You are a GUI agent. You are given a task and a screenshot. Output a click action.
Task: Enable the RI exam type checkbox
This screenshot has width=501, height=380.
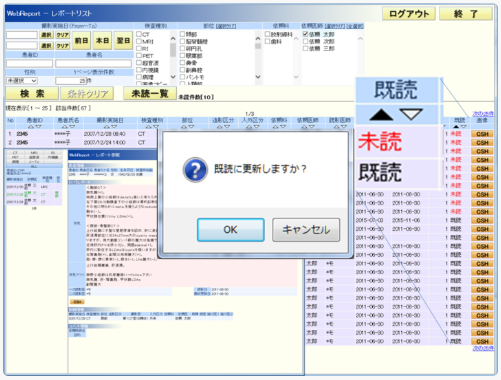point(139,48)
